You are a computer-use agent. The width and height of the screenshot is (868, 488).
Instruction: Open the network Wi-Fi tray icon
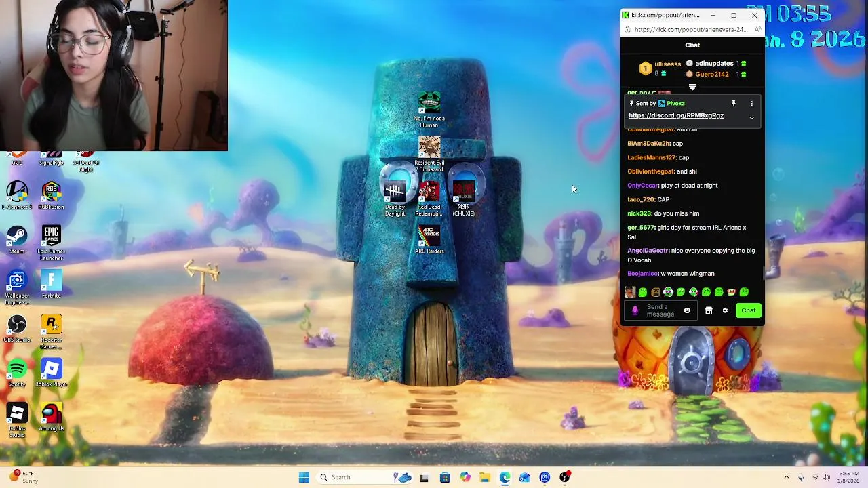coord(814,477)
